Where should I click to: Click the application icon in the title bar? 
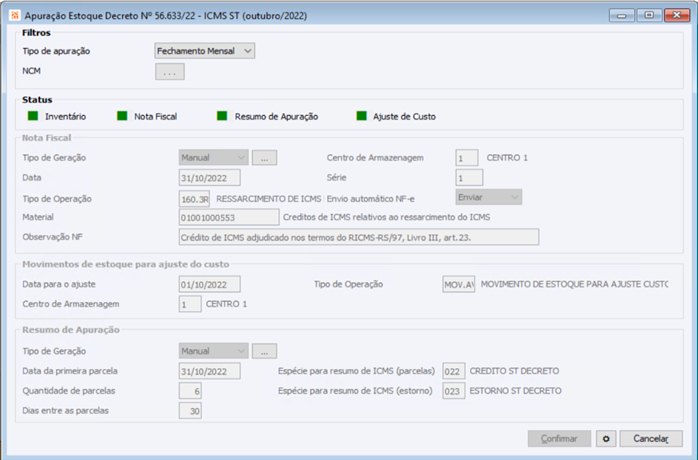click(x=15, y=16)
